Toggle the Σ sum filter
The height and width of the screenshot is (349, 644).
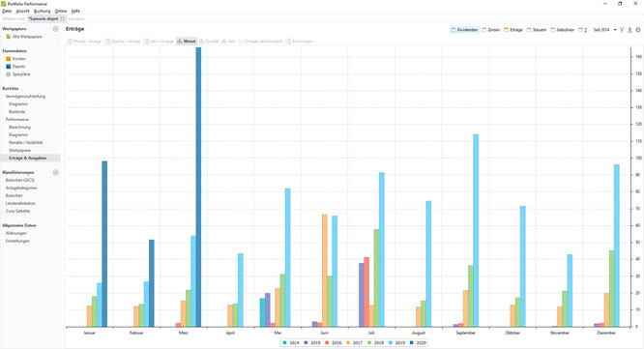click(582, 30)
